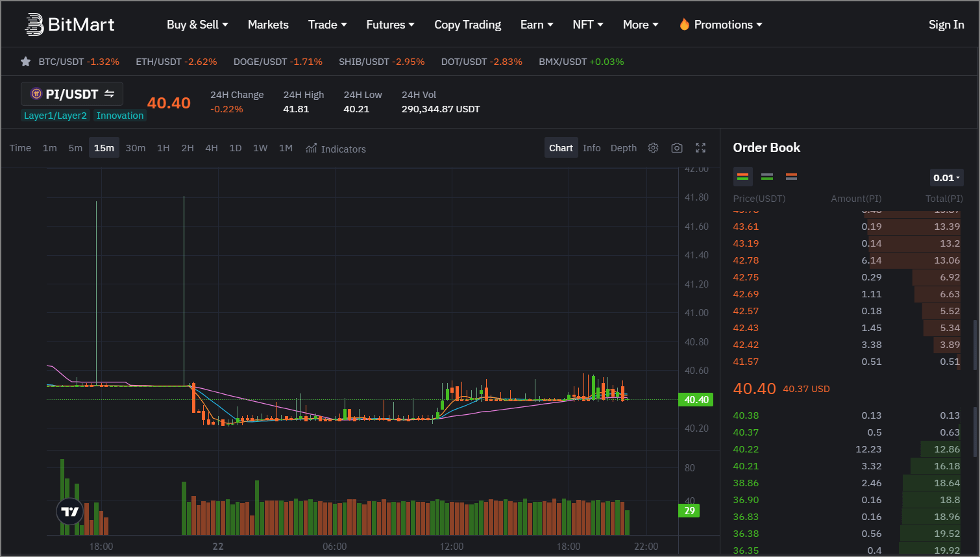Click the swap icon next to PI/USDT
Viewport: 980px width, 557px height.
pyautogui.click(x=110, y=94)
